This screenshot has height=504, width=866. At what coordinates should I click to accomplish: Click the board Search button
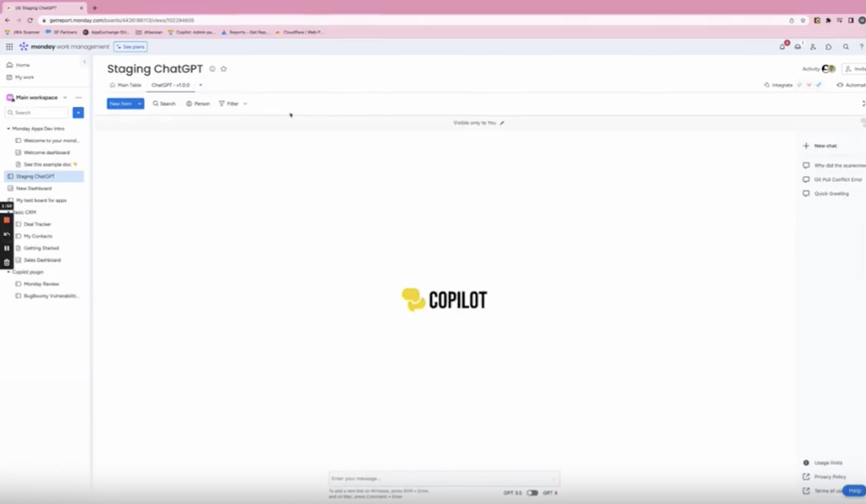tap(164, 104)
